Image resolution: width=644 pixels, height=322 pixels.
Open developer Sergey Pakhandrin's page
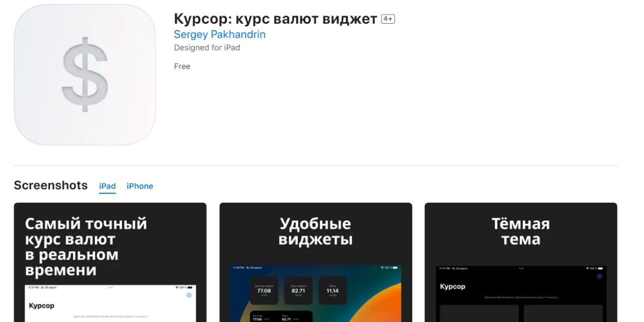(219, 34)
